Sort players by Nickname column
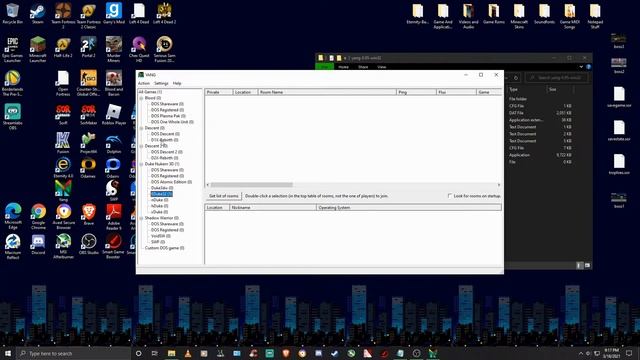The image size is (640, 360). point(273,207)
